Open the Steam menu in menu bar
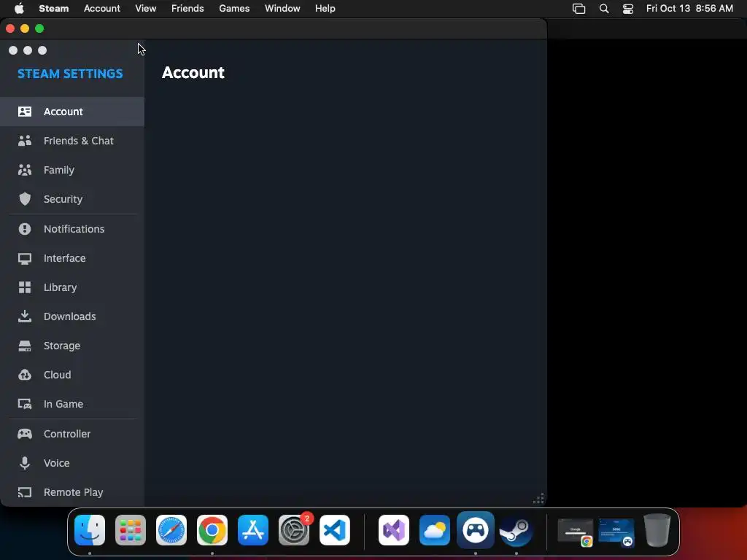 pos(54,9)
